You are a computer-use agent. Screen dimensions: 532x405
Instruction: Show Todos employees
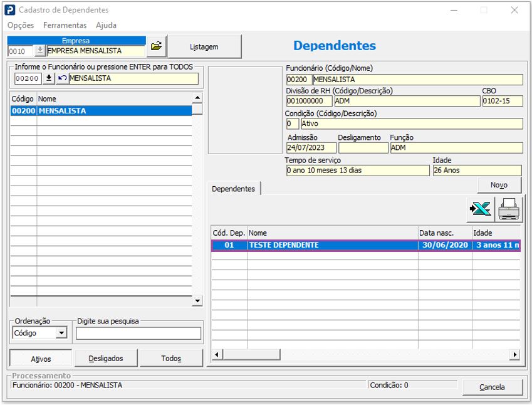point(171,359)
